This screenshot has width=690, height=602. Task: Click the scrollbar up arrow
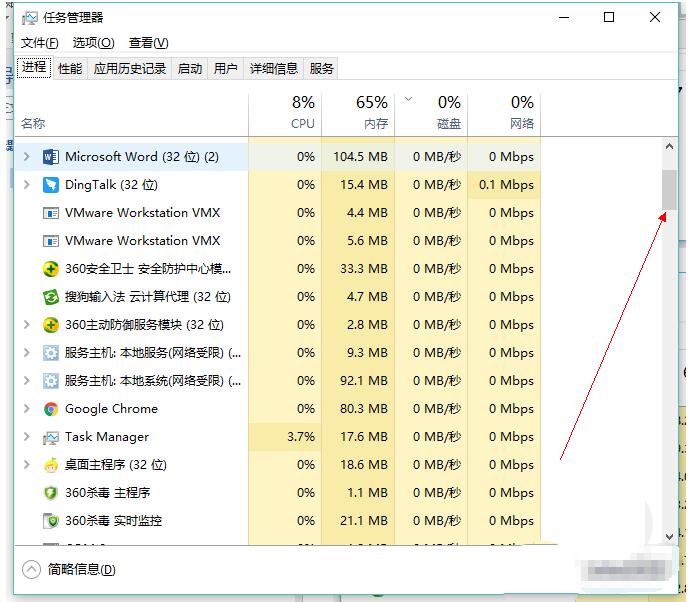point(669,147)
